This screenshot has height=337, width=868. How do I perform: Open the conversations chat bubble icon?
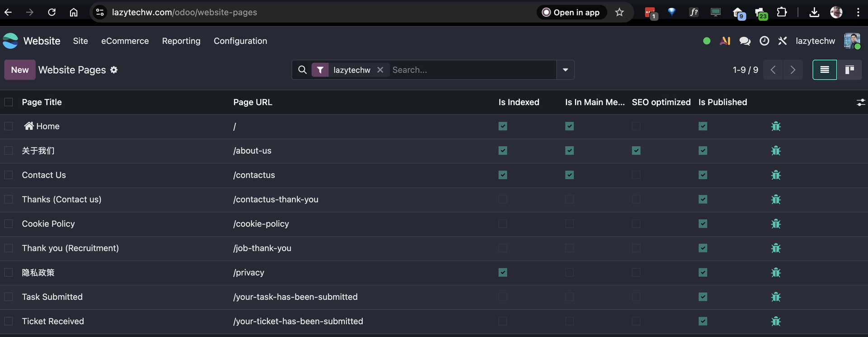point(745,41)
